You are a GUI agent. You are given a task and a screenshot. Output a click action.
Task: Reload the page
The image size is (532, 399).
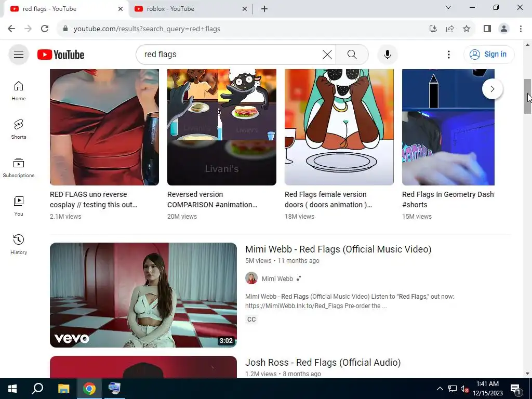[x=45, y=29]
